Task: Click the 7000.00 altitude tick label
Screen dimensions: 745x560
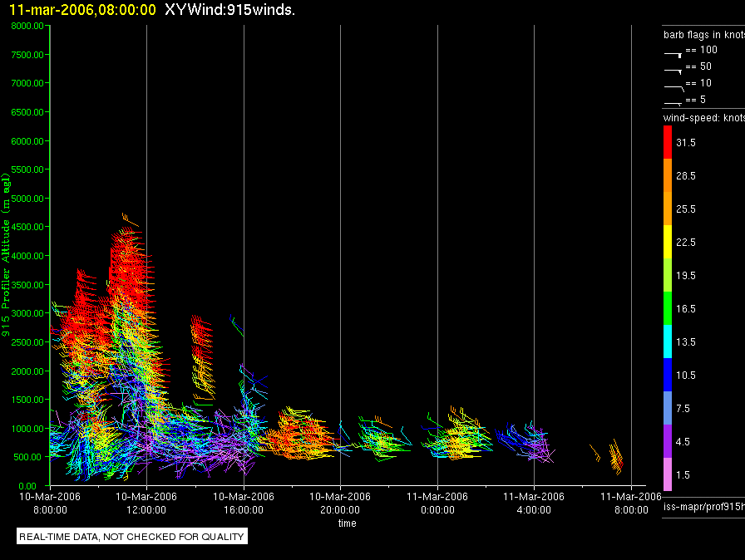Action: coord(27,83)
